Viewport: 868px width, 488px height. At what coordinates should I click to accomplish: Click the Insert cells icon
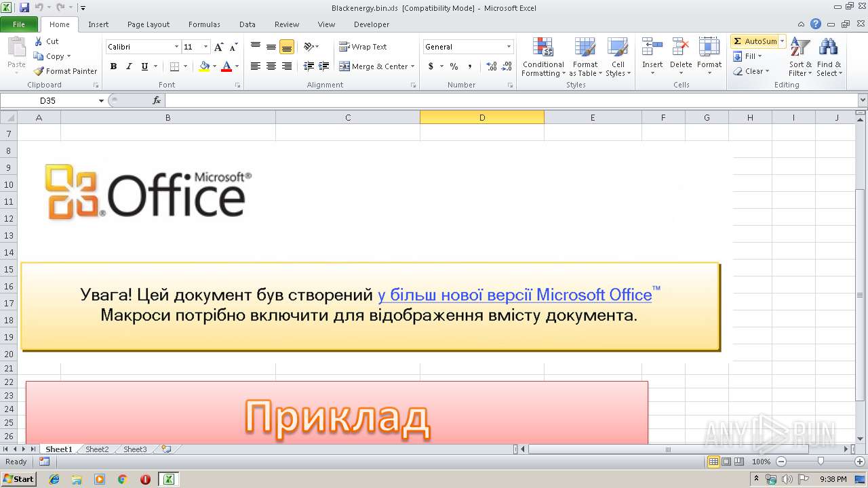point(652,47)
